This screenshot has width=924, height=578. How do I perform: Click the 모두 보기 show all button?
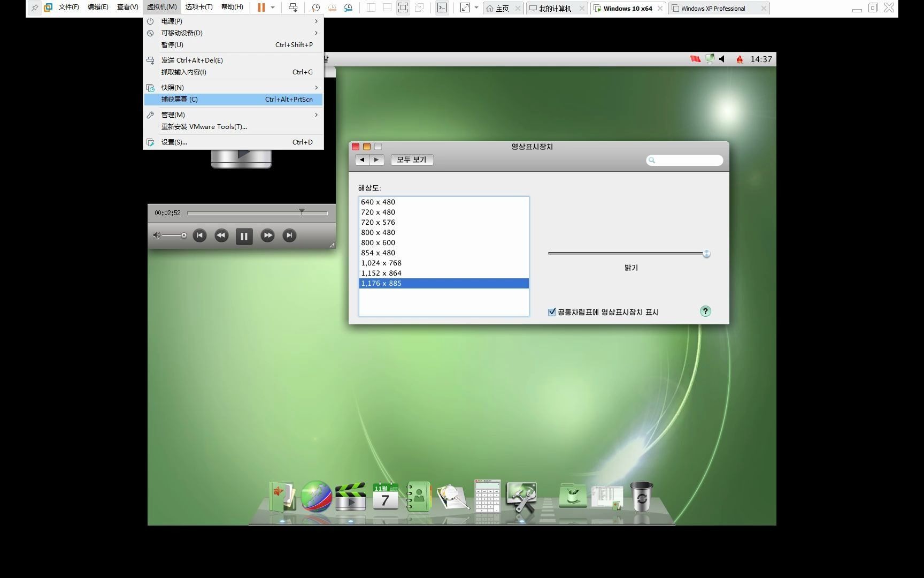(x=412, y=159)
